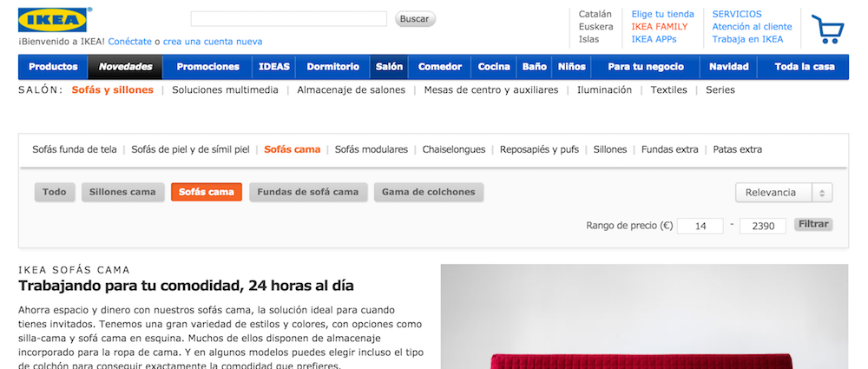Screen dimensions: 868x369
Task: Open the Relevancia sort dropdown
Action: point(783,193)
